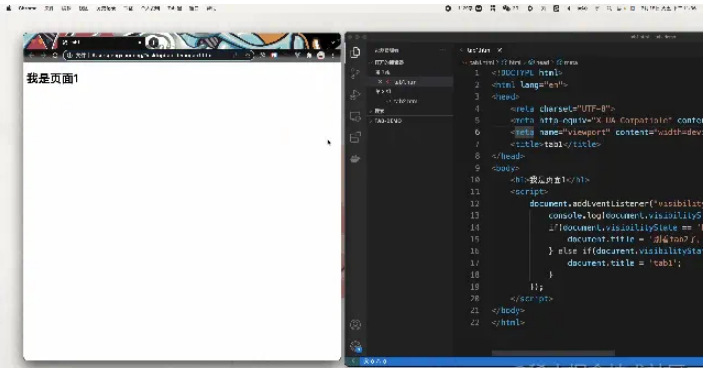Viewport: 710px width, 368px height.
Task: Open the Run and Debug view
Action: click(355, 95)
